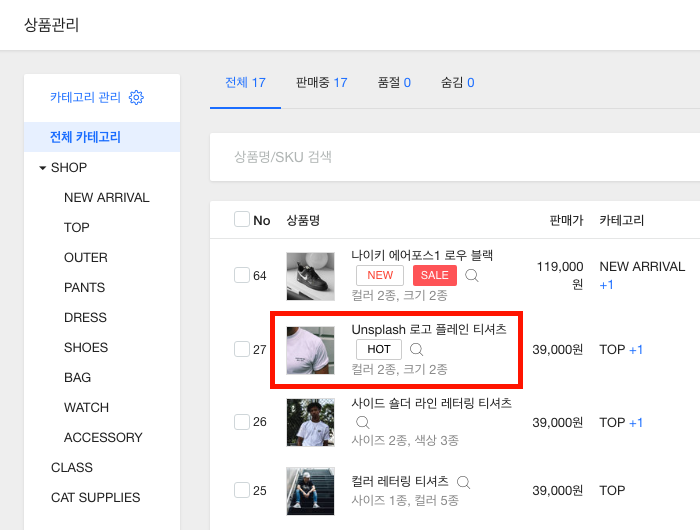Click thumbnail of product No 25
This screenshot has height=530, width=700.
point(310,491)
